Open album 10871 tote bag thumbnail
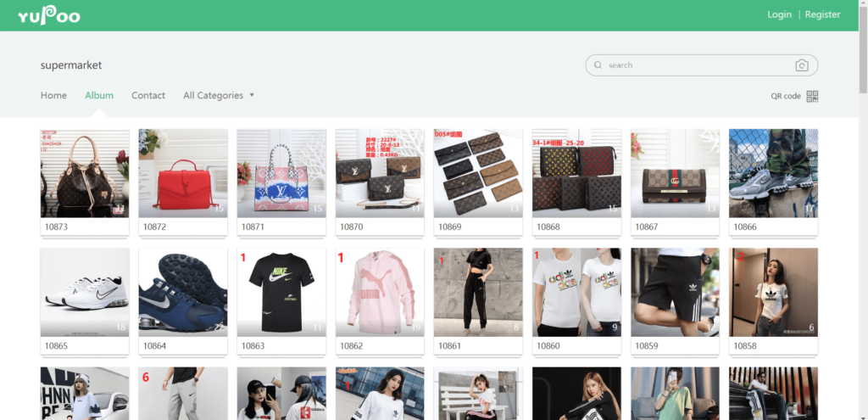The height and width of the screenshot is (420, 868). [281, 173]
